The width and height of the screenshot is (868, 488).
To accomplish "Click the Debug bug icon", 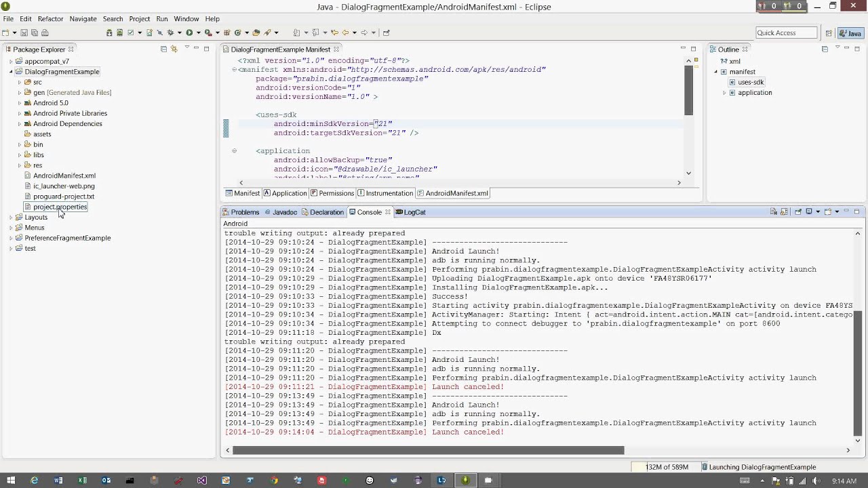I will click(170, 33).
